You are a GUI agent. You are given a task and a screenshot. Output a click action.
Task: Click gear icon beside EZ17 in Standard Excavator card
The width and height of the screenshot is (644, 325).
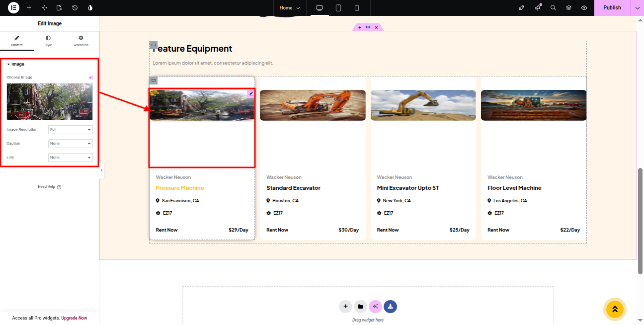(x=268, y=213)
